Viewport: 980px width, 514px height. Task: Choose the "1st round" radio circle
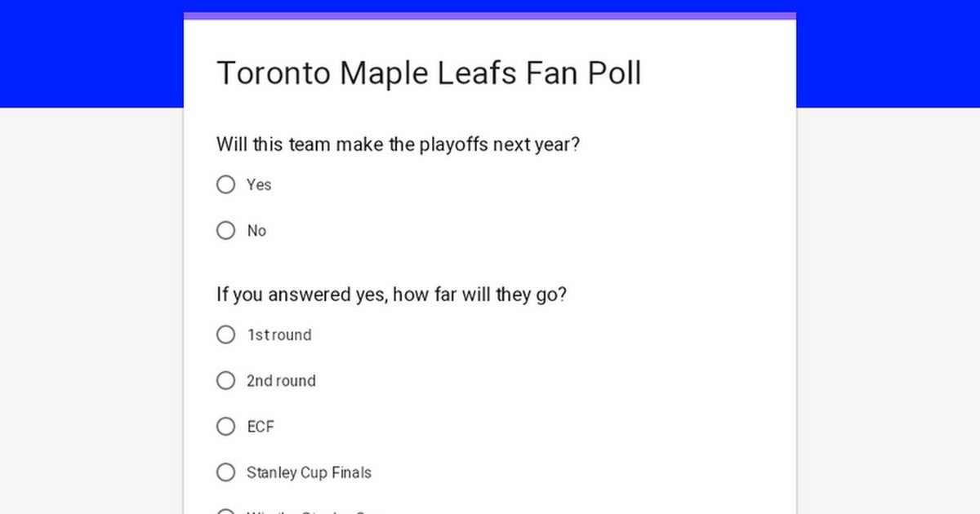click(x=225, y=335)
